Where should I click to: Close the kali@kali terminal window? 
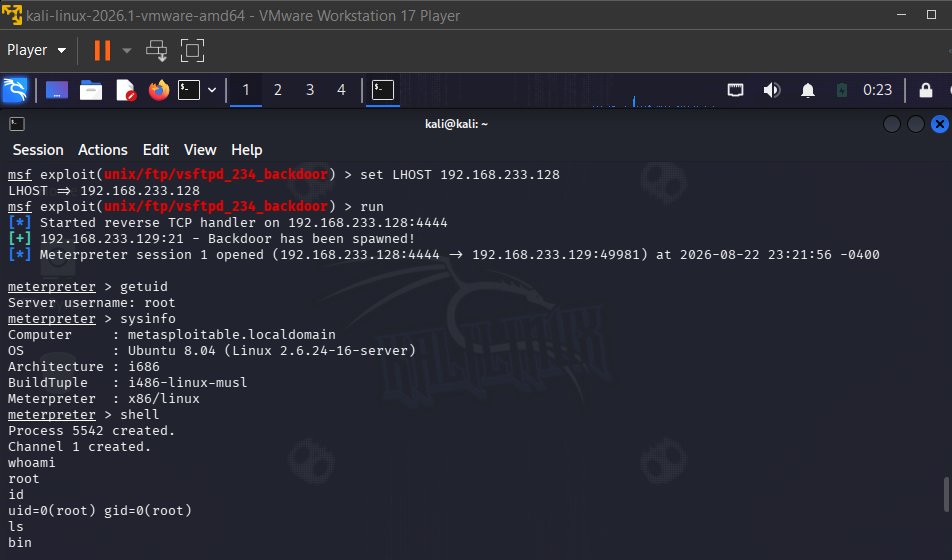click(x=940, y=124)
